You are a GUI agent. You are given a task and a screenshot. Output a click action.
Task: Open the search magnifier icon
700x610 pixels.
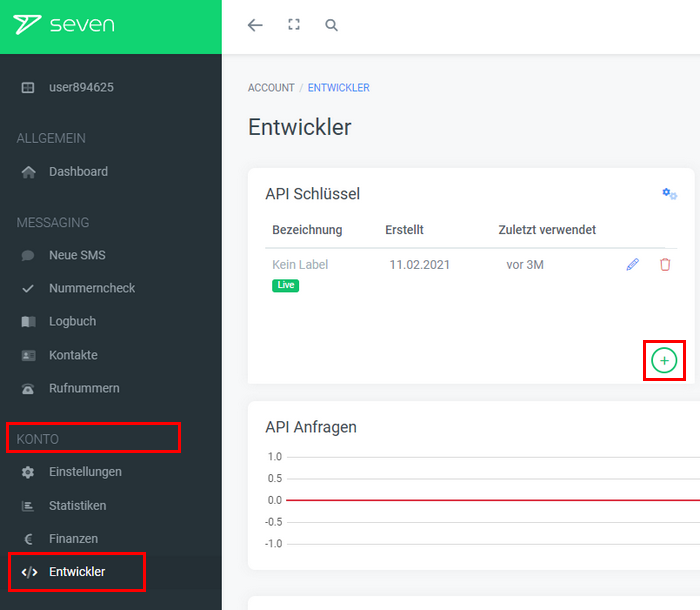pos(332,26)
